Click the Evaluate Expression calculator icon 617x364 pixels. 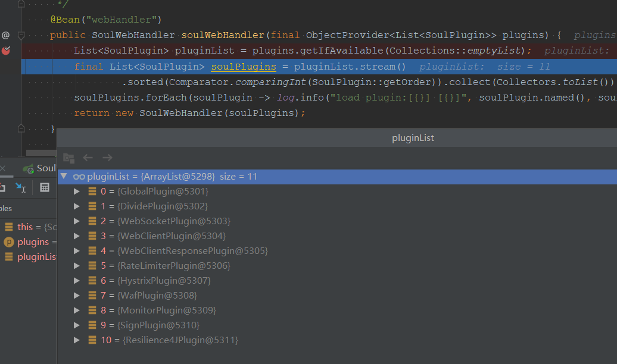coord(45,187)
